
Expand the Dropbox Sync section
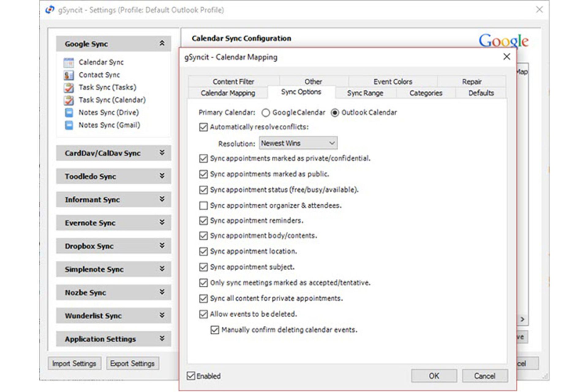point(162,246)
